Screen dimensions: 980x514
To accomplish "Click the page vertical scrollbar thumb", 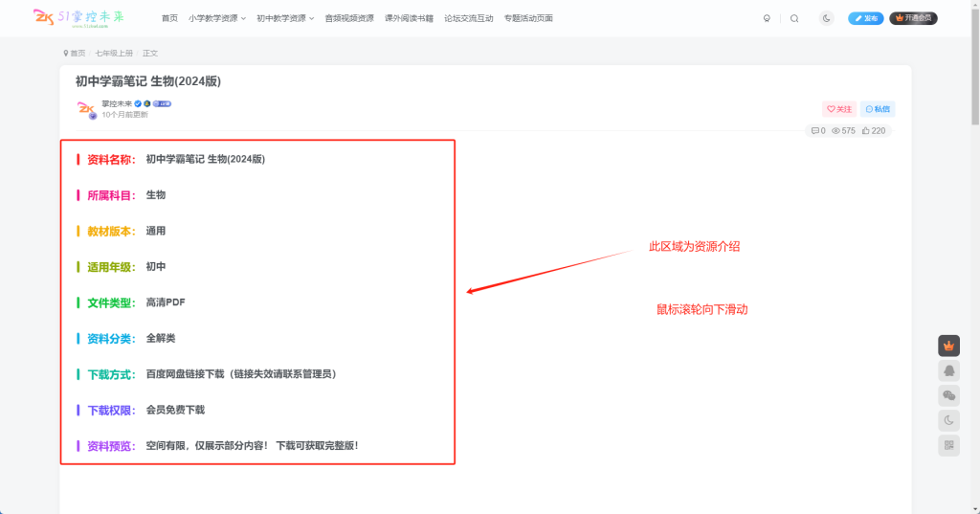I will tap(975, 66).
